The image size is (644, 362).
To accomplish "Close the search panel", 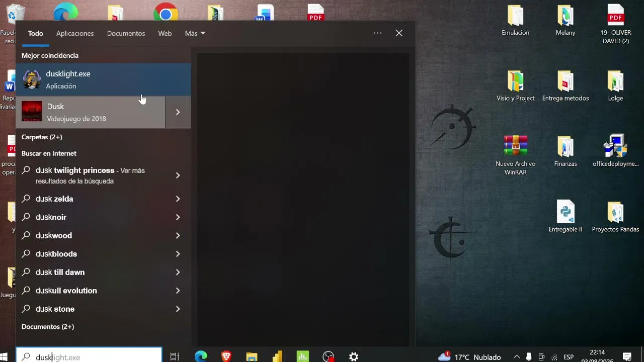I will click(x=399, y=33).
